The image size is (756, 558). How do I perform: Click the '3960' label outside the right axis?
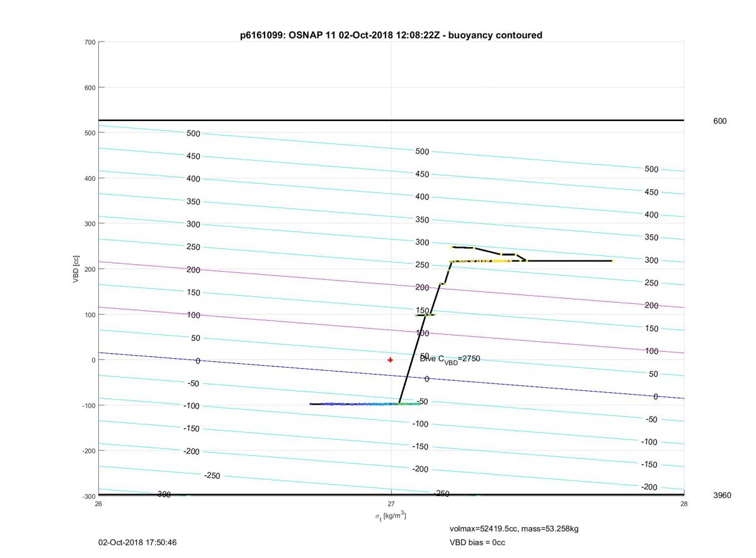722,496
